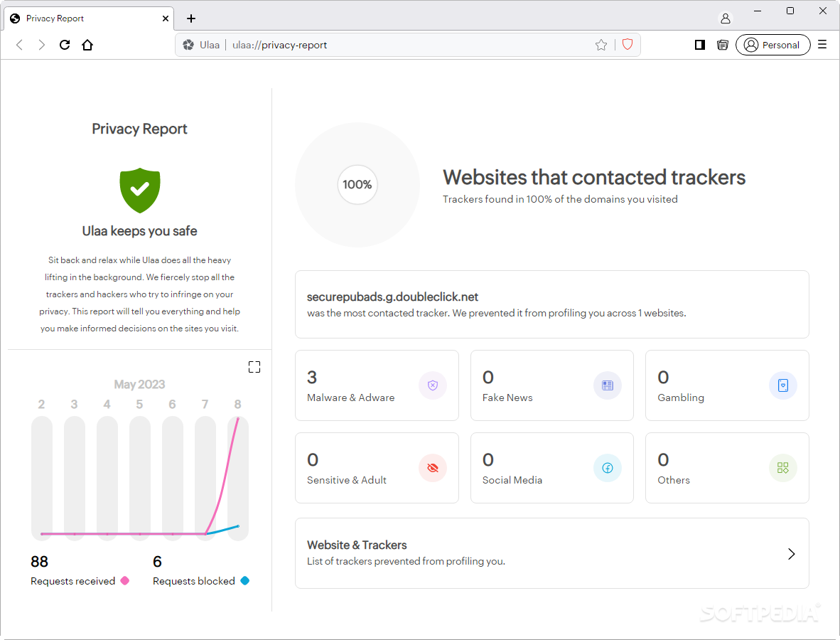The height and width of the screenshot is (640, 840).
Task: Click the 100% trackers circle indicator
Action: click(x=357, y=184)
